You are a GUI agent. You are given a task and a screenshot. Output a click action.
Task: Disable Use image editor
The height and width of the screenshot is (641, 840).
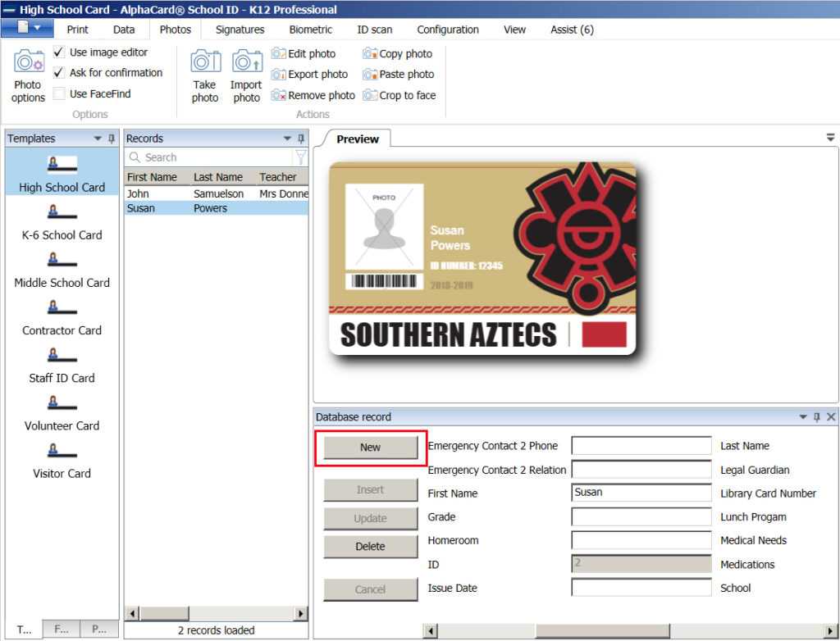point(57,52)
